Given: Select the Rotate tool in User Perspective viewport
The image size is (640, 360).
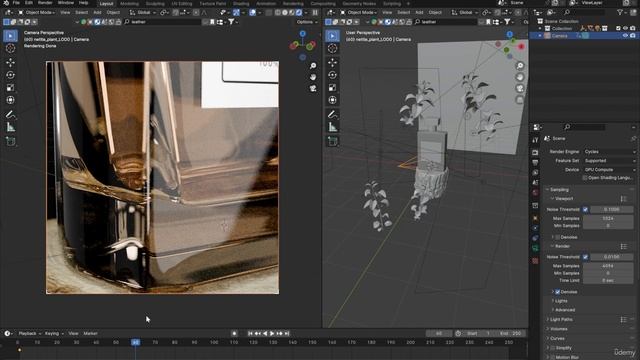Looking at the screenshot, I should [333, 75].
